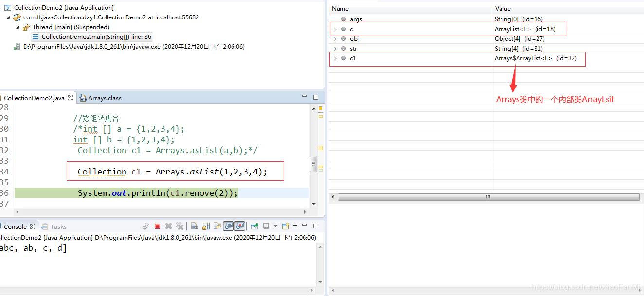Click the Open Console icon

286,226
